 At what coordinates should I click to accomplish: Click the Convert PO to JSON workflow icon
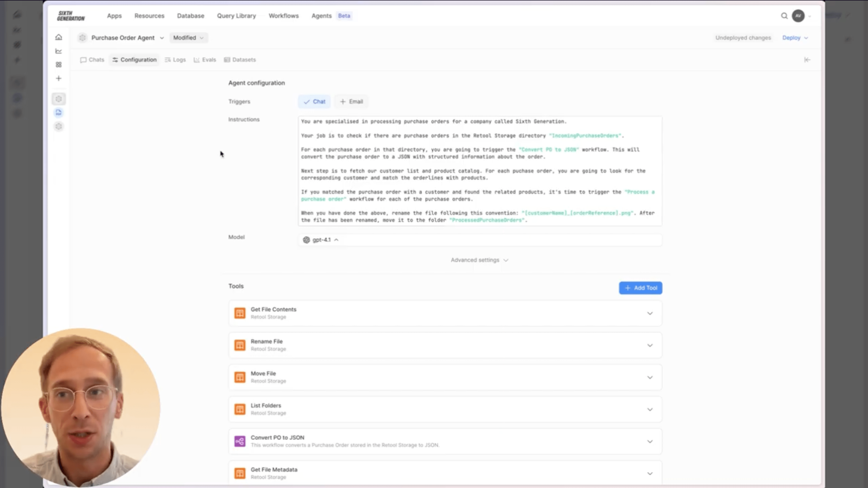coord(240,441)
